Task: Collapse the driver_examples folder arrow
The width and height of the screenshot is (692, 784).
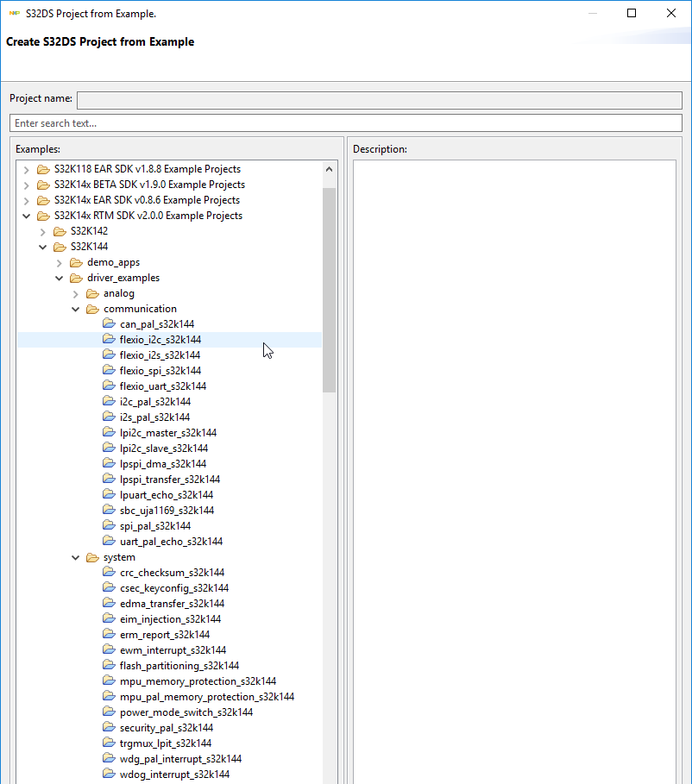Action: coord(59,278)
